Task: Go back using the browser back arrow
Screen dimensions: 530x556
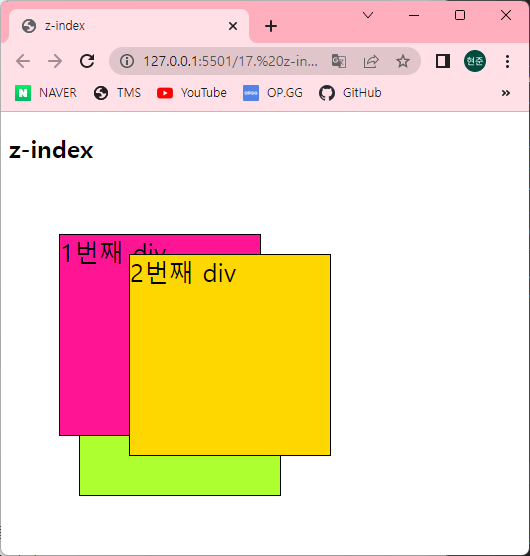Action: [x=23, y=61]
